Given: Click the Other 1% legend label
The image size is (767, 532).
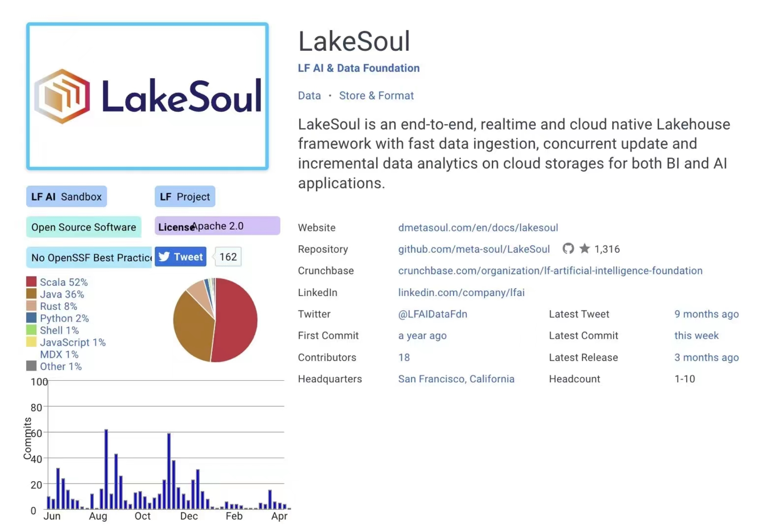Looking at the screenshot, I should (61, 366).
